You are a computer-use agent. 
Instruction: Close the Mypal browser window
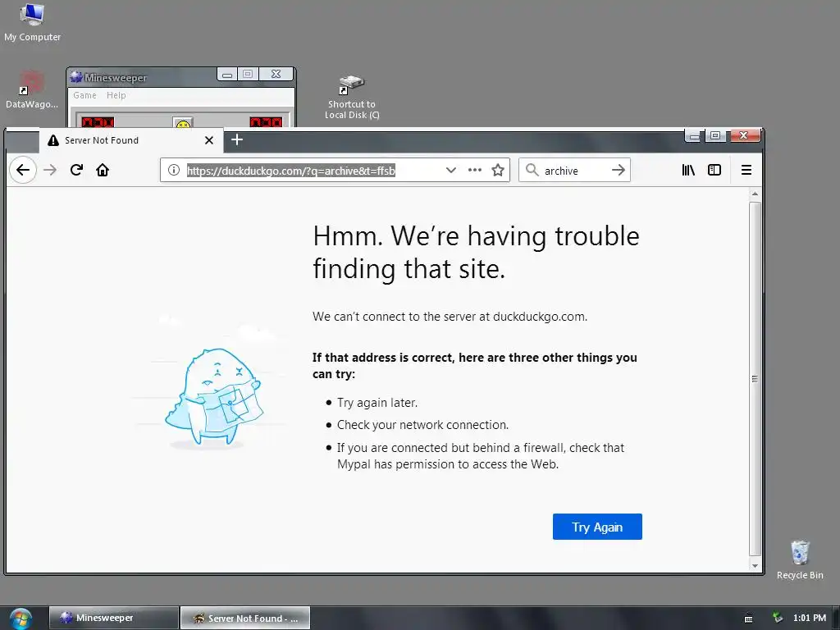tap(743, 136)
